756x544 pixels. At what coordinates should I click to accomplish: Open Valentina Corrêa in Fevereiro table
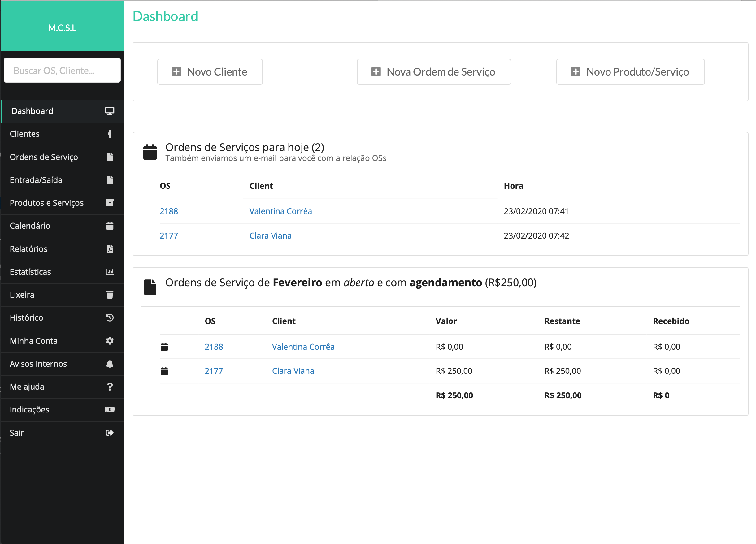pos(303,347)
